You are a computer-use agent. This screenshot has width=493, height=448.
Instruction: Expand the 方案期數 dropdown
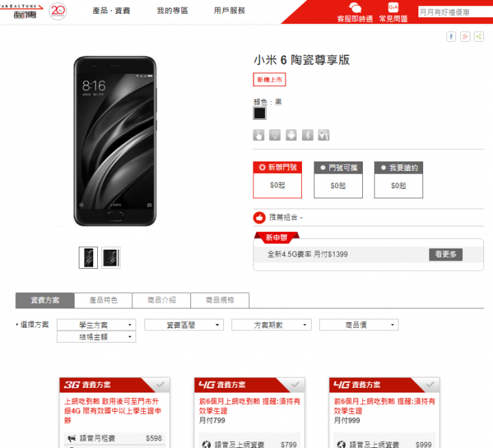tap(271, 325)
